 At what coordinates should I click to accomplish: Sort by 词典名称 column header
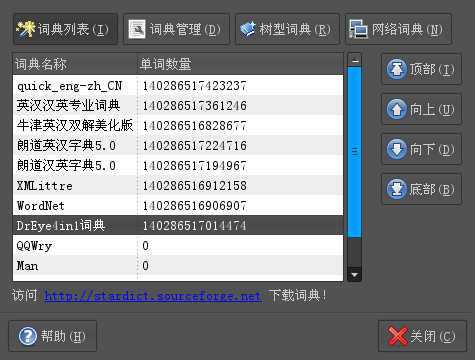coord(75,64)
